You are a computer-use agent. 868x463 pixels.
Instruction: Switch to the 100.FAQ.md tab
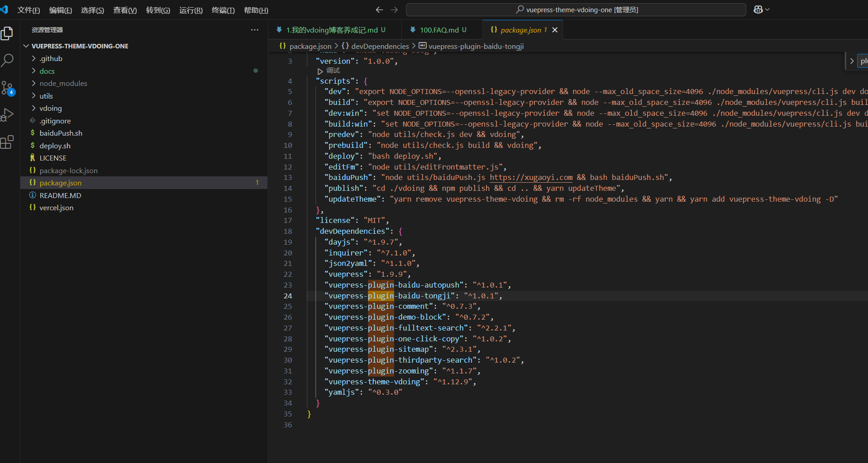pos(442,30)
